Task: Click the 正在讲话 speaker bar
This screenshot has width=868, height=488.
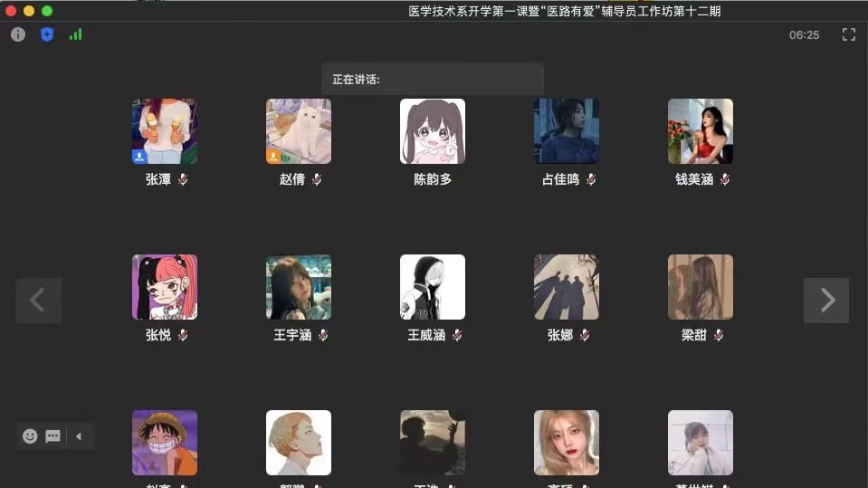Action: (x=432, y=79)
